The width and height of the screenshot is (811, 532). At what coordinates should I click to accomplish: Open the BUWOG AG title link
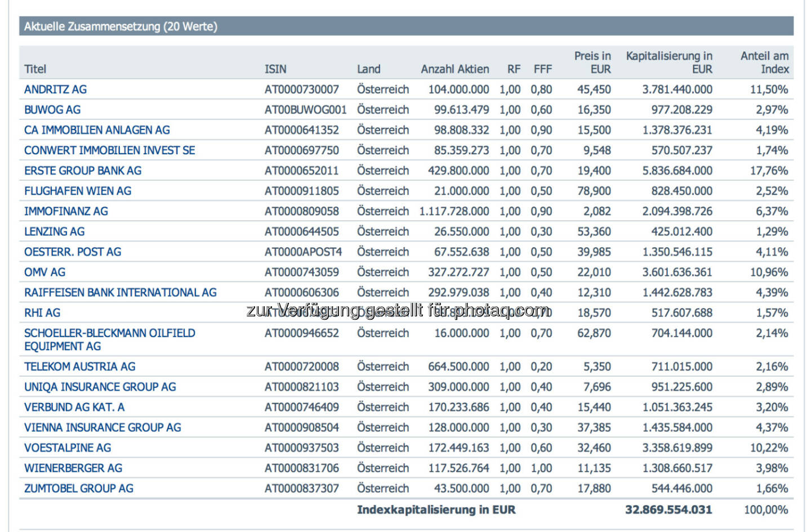point(52,110)
